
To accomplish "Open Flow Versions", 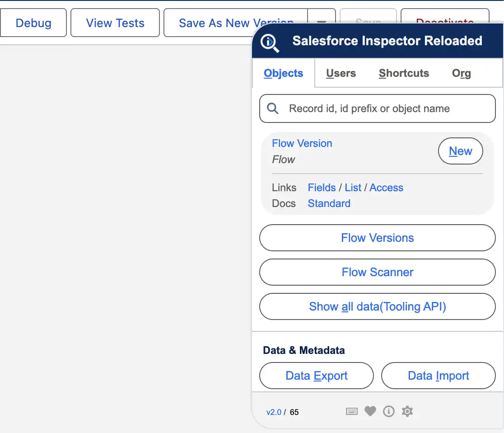I will [377, 238].
